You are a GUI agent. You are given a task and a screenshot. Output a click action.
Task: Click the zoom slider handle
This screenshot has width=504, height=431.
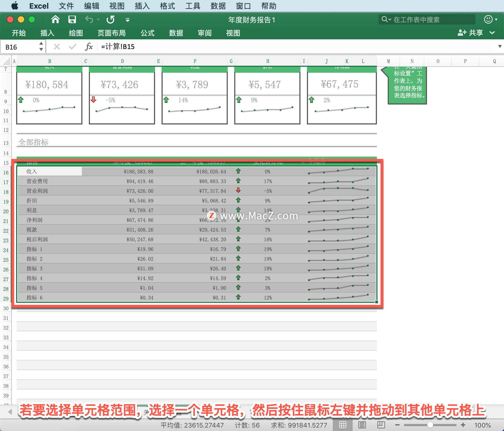pos(430,425)
